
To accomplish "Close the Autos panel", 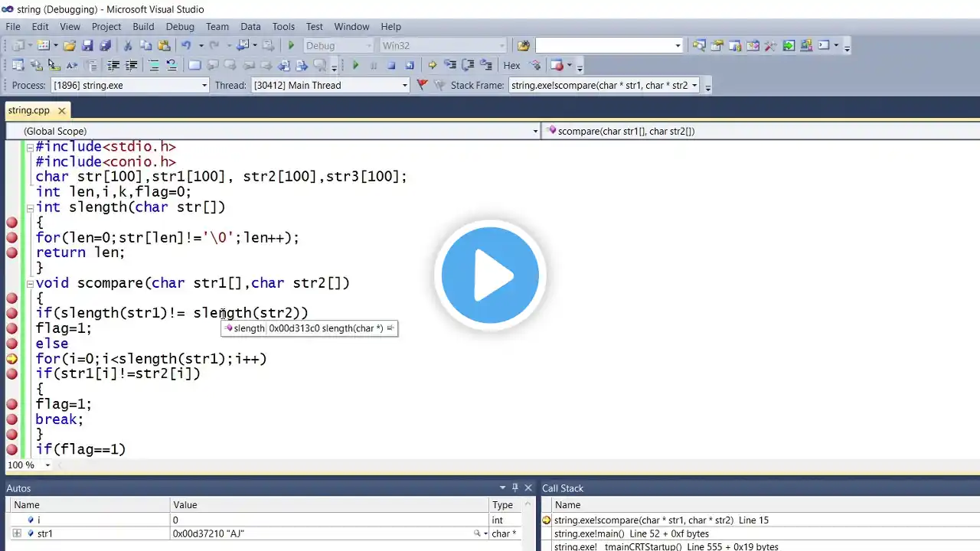I will 528,487.
